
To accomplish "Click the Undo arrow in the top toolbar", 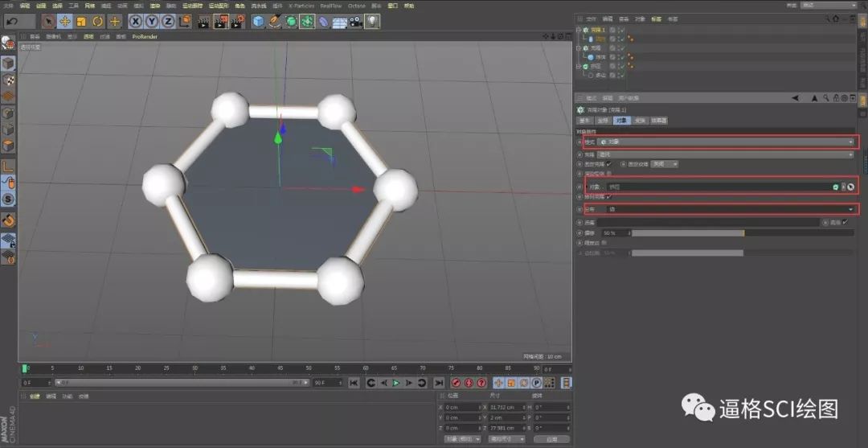I will click(x=12, y=21).
